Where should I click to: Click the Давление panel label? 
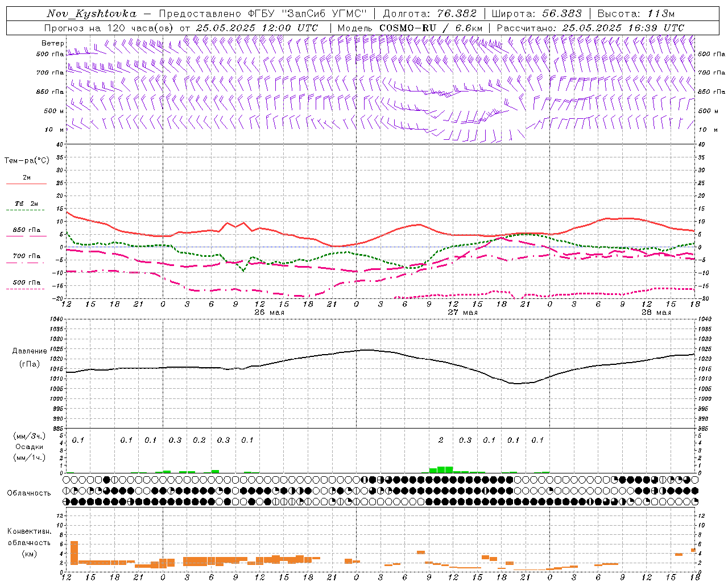30,351
